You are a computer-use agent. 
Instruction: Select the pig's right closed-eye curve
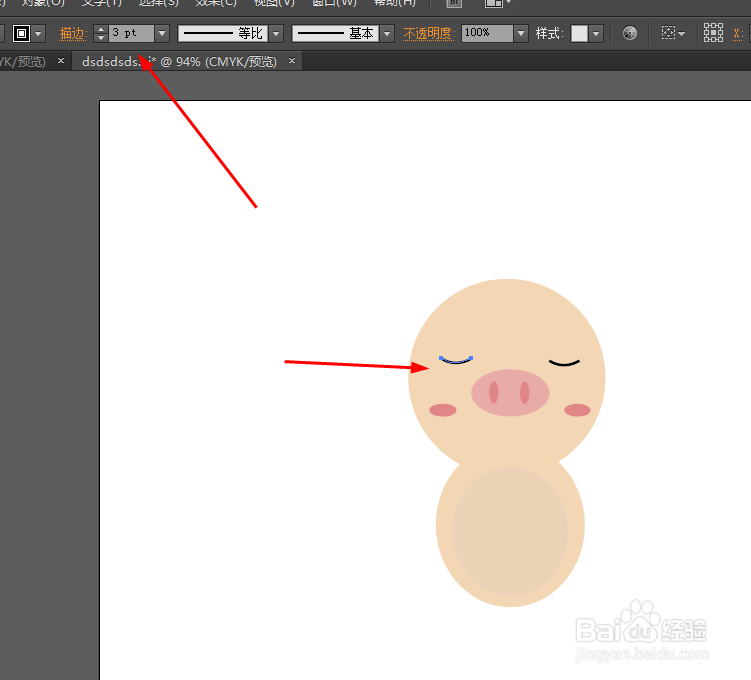(x=565, y=363)
